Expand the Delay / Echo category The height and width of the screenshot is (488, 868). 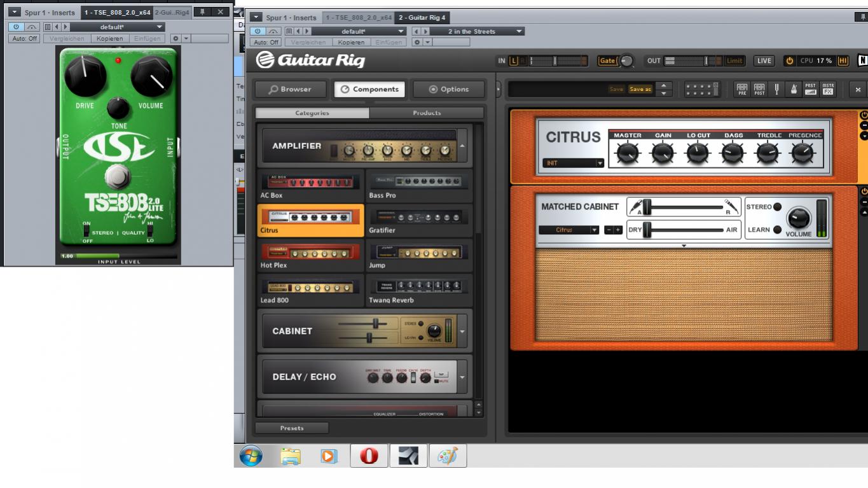(x=462, y=377)
